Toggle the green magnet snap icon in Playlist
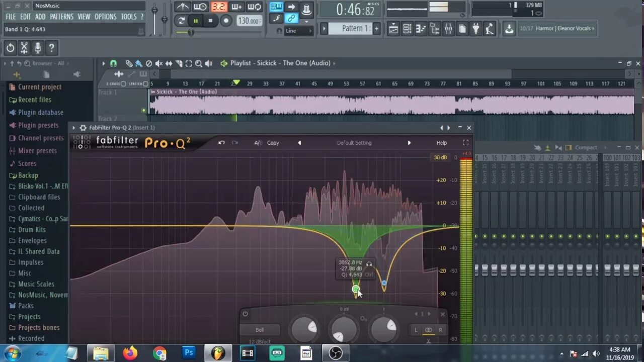The width and height of the screenshot is (644, 362). click(x=113, y=63)
